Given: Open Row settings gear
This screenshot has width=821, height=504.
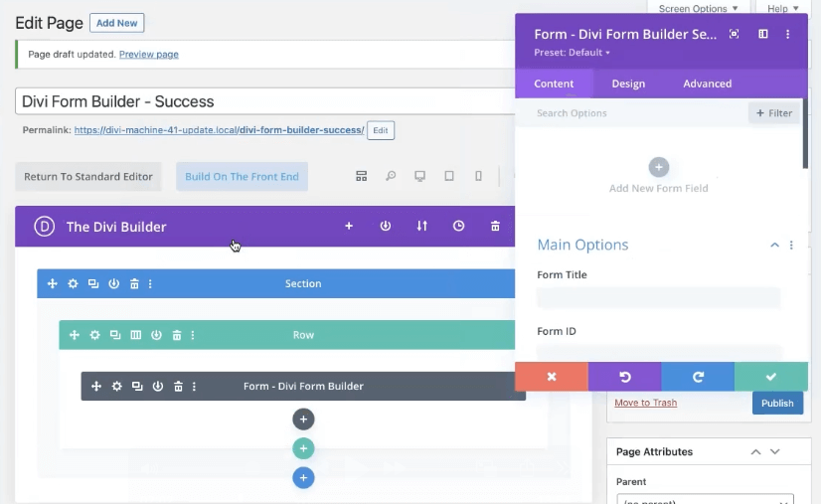Looking at the screenshot, I should coord(94,335).
